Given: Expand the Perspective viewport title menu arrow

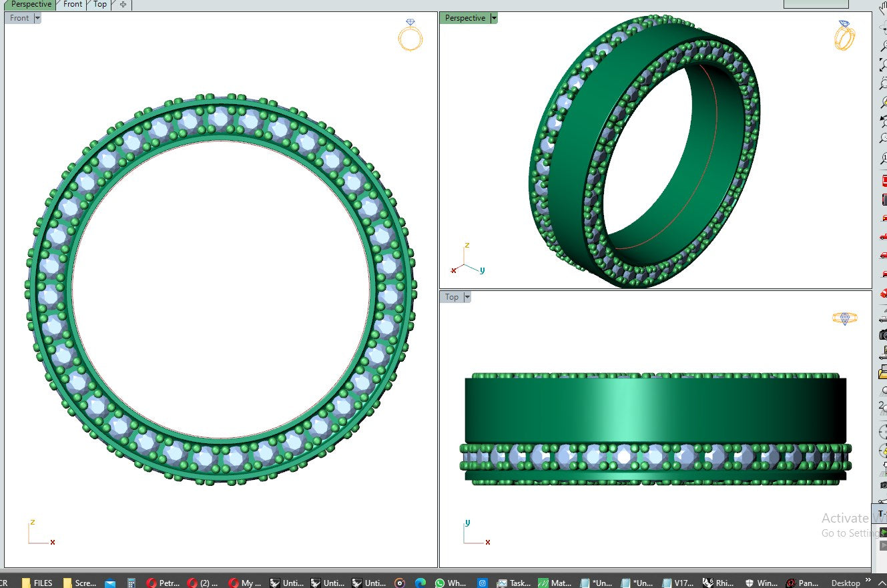Looking at the screenshot, I should tap(494, 18).
